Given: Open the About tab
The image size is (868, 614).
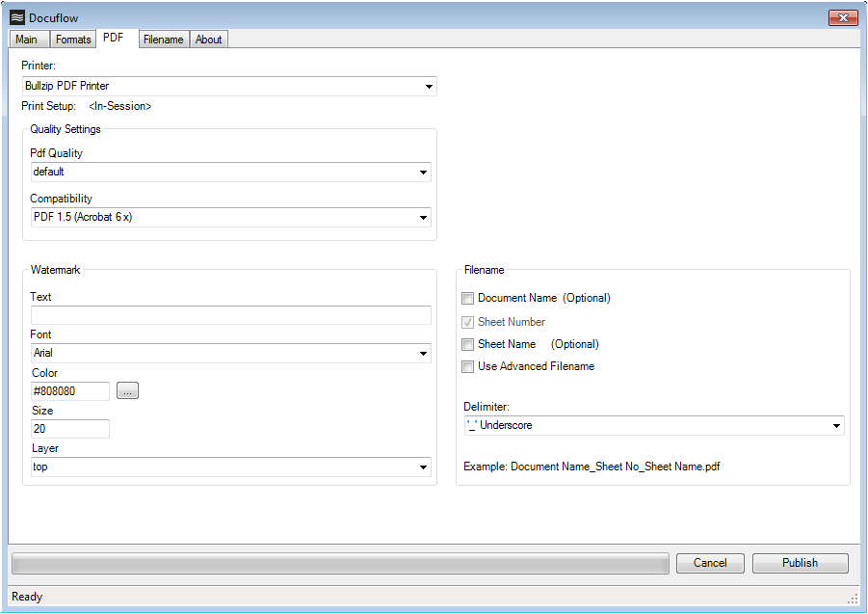Looking at the screenshot, I should click(208, 40).
